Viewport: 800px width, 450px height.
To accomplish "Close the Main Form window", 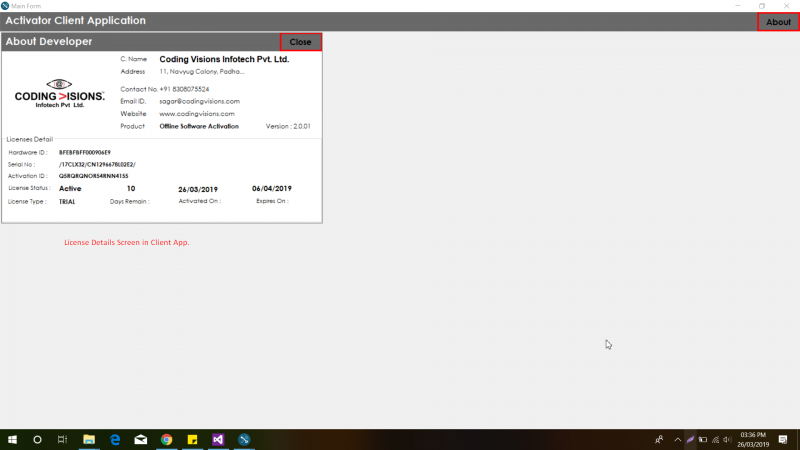I will click(x=786, y=6).
